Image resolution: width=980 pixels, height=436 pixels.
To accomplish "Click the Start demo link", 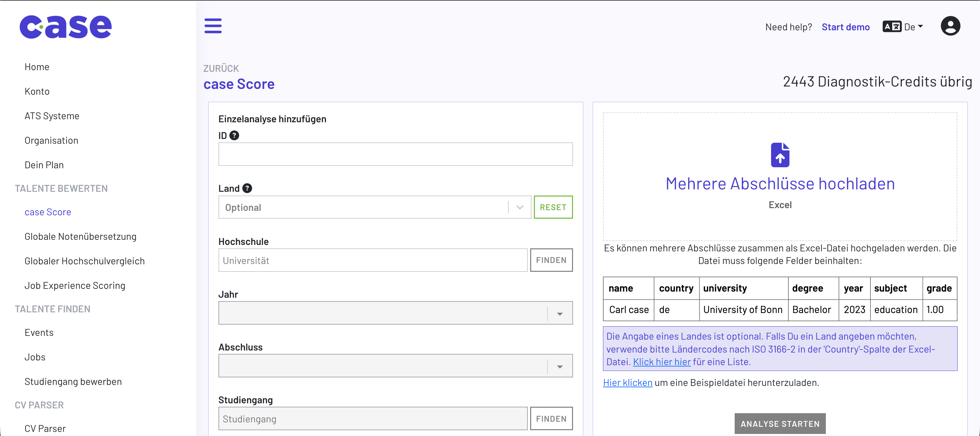I will pos(845,27).
